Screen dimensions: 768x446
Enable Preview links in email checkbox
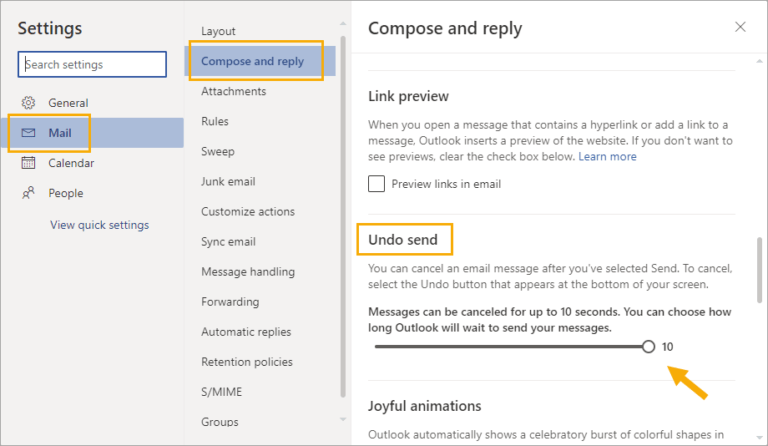click(x=376, y=184)
